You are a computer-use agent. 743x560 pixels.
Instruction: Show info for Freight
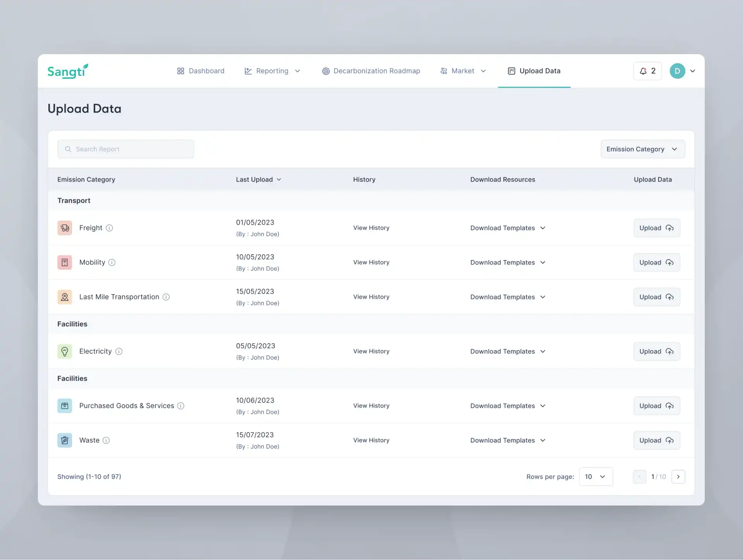tap(110, 228)
